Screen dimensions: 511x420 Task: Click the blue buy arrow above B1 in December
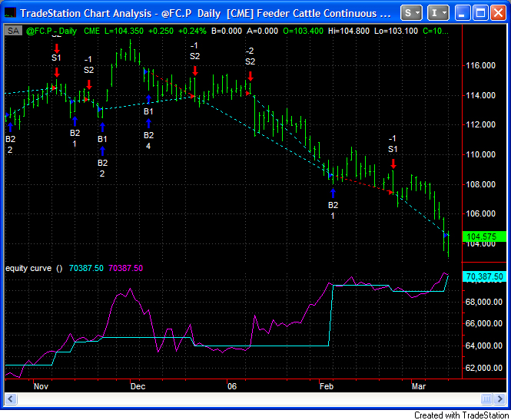(x=148, y=98)
